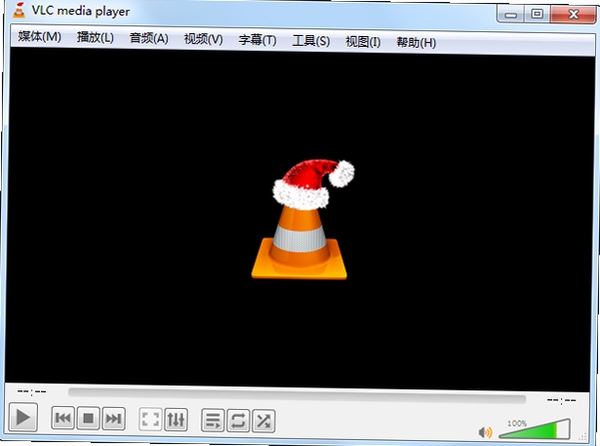Image resolution: width=600 pixels, height=446 pixels.
Task: Skip to the next media item
Action: pos(114,419)
